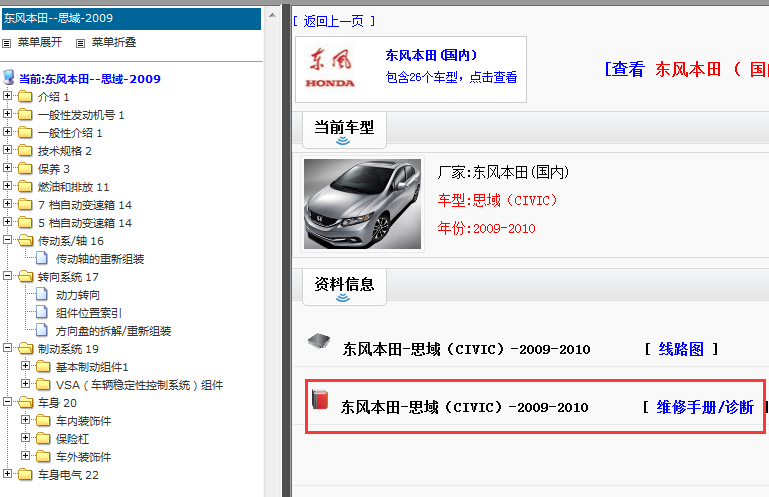Image resolution: width=769 pixels, height=497 pixels.
Task: Click the folder icon for 车内装饰件
Action: pos(43,420)
